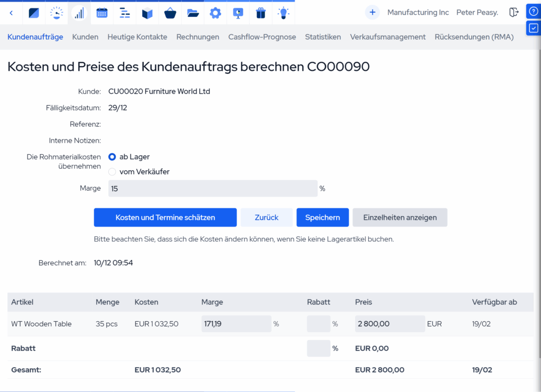
Task: Open the dashboard gauge icon
Action: 57,13
